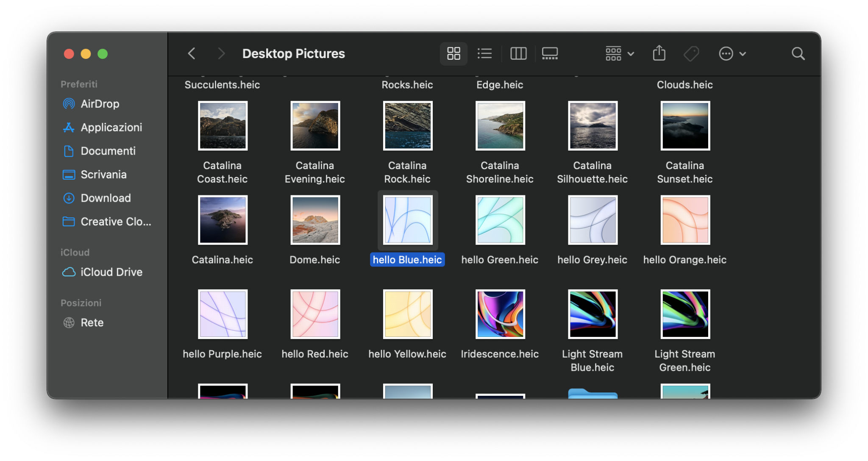Navigate back to previous folder

pos(191,54)
